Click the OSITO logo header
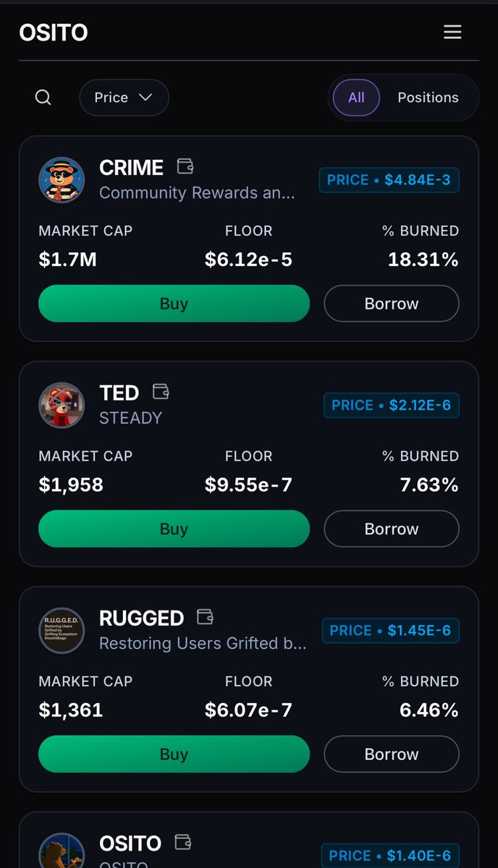Viewport: 498px width, 868px height. tap(54, 33)
